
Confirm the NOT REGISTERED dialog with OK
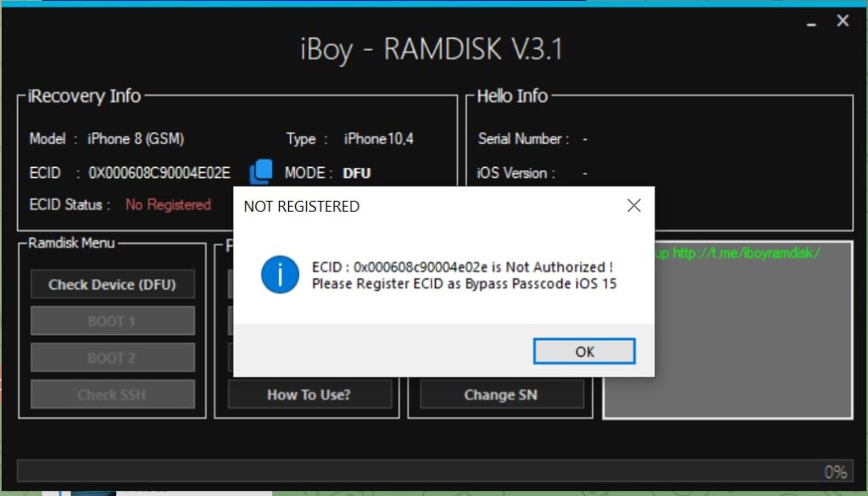click(584, 352)
